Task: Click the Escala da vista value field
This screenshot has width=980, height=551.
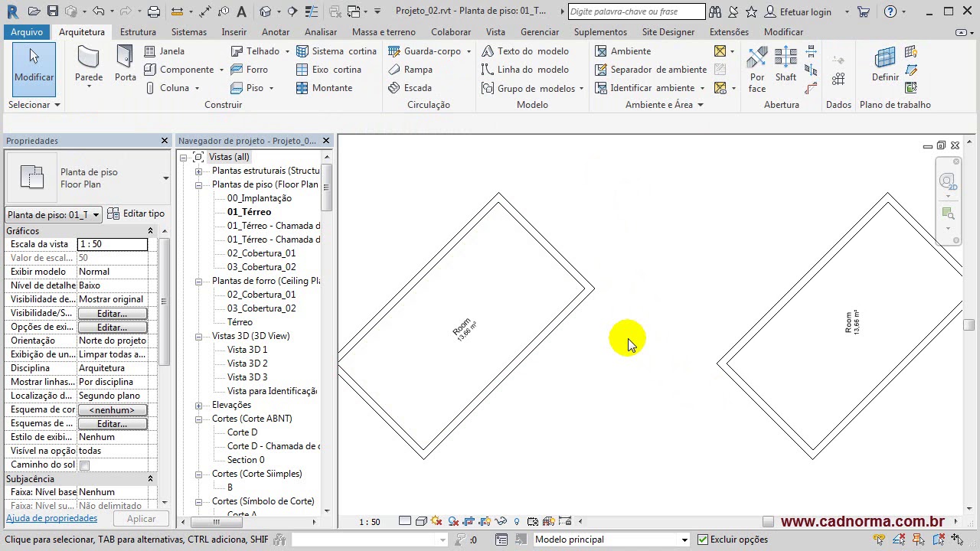Action: (113, 244)
